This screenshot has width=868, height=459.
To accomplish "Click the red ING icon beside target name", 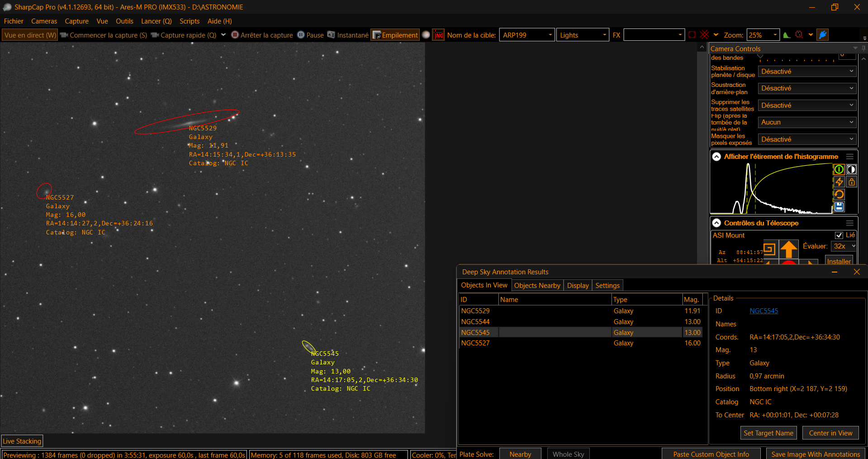I will pyautogui.click(x=439, y=35).
